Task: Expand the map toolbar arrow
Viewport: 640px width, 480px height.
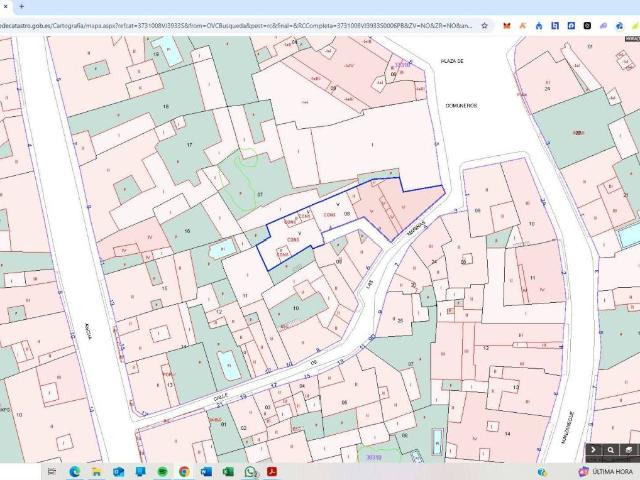Action: tap(593, 450)
